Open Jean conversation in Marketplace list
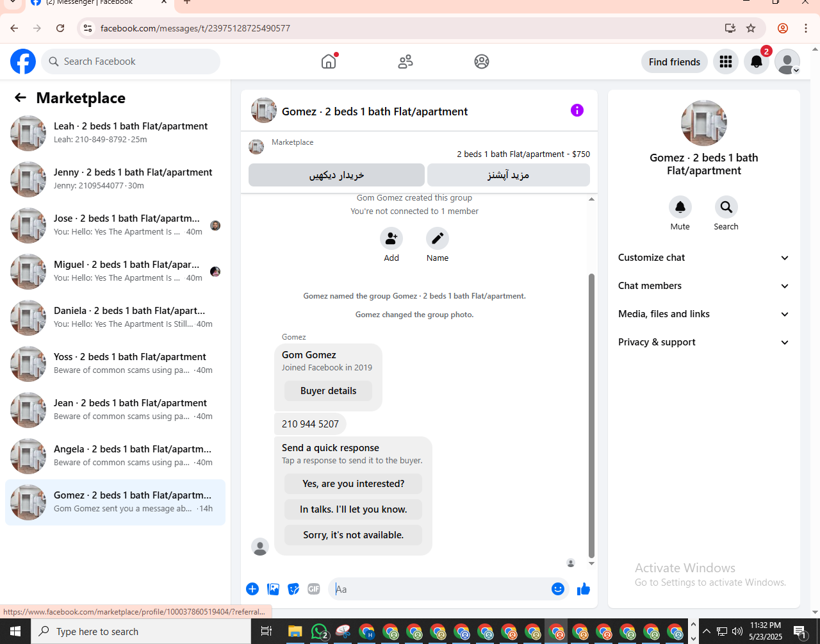Viewport: 820px width, 644px height. coord(115,410)
